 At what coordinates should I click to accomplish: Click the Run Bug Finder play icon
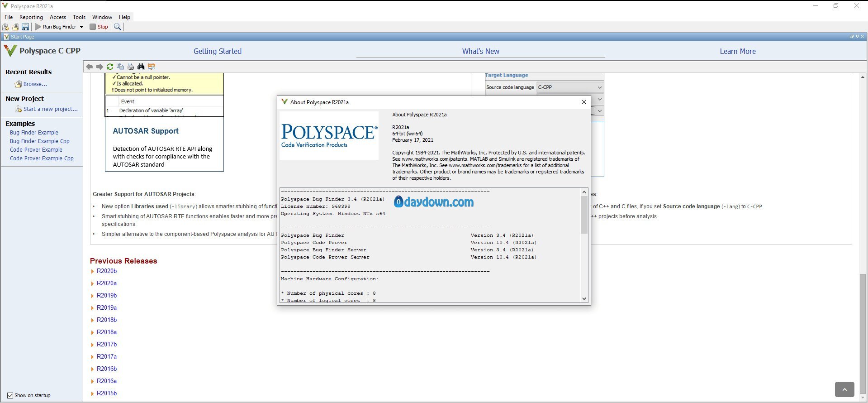(x=38, y=27)
